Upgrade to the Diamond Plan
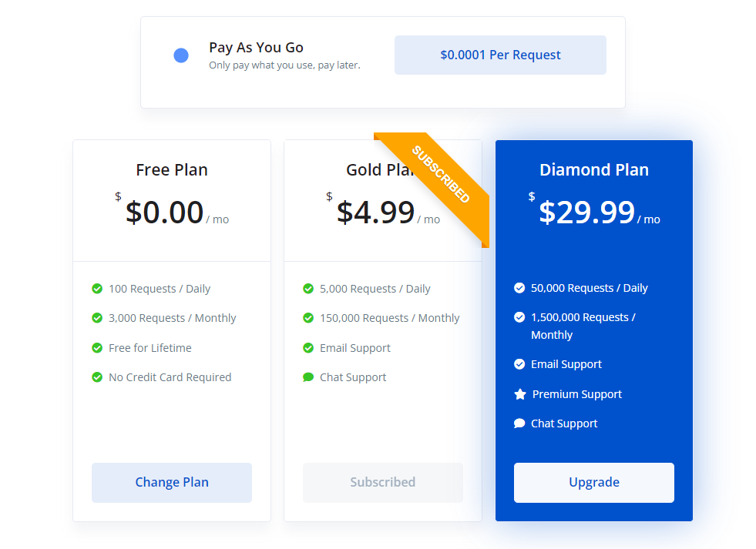This screenshot has width=756, height=549. (593, 483)
